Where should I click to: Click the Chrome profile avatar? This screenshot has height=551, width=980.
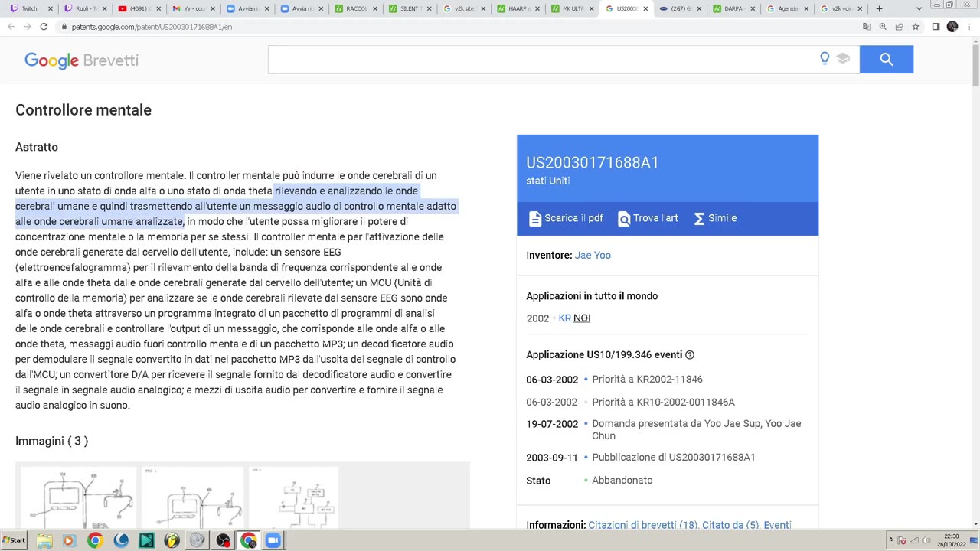952,27
